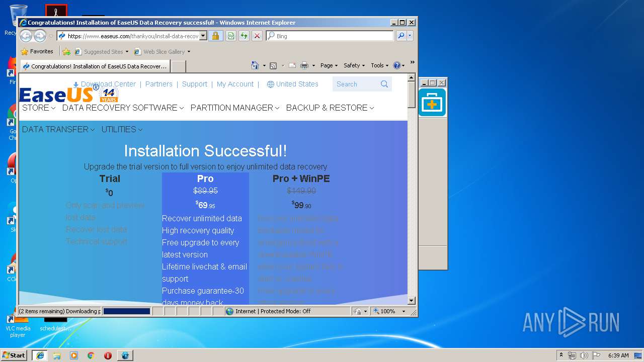Image resolution: width=644 pixels, height=362 pixels.
Task: Open Windows Explorer folder taskbar icon
Action: [x=57, y=355]
